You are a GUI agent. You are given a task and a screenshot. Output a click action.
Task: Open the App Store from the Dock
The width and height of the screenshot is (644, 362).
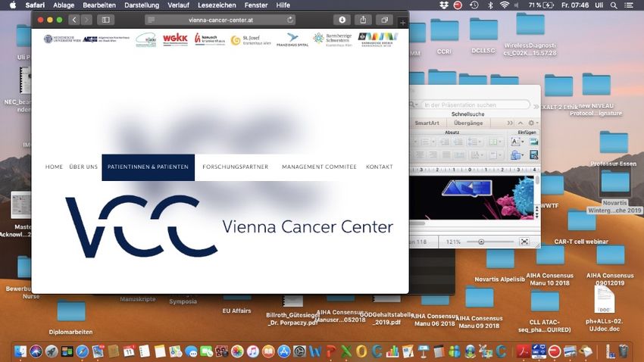click(x=284, y=351)
